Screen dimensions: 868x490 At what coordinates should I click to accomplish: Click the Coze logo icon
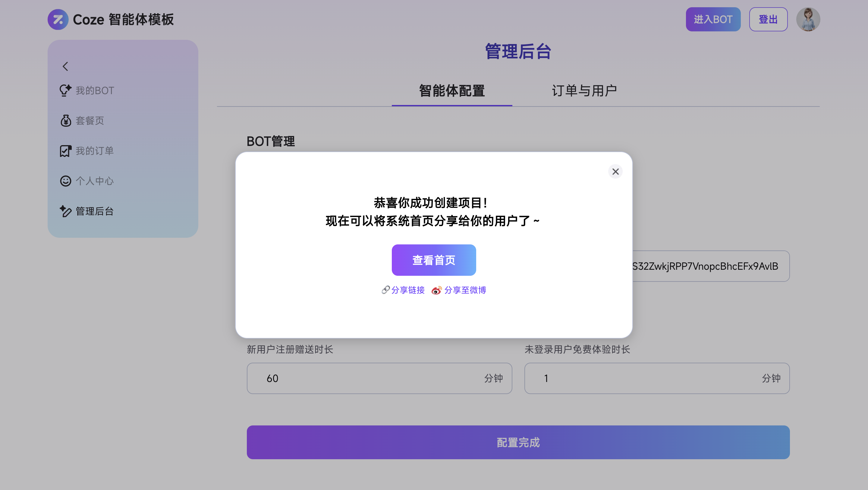click(x=58, y=19)
